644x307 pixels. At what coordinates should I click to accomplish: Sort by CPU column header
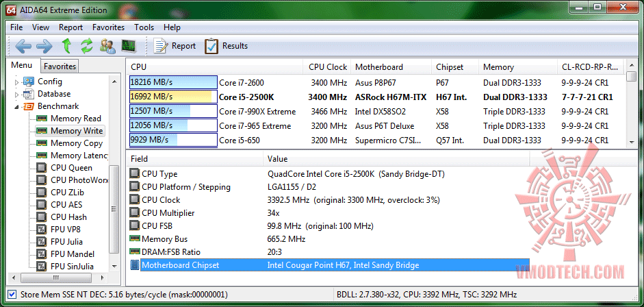(215, 67)
